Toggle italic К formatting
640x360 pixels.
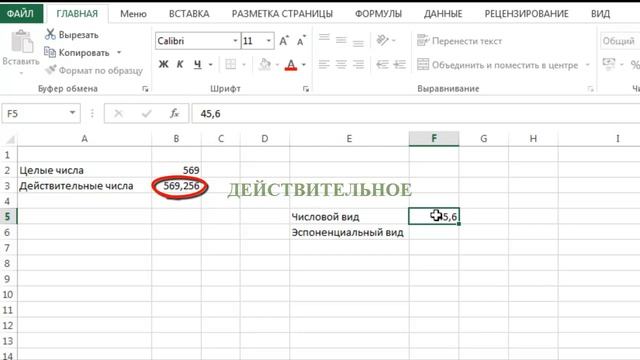[x=180, y=64]
